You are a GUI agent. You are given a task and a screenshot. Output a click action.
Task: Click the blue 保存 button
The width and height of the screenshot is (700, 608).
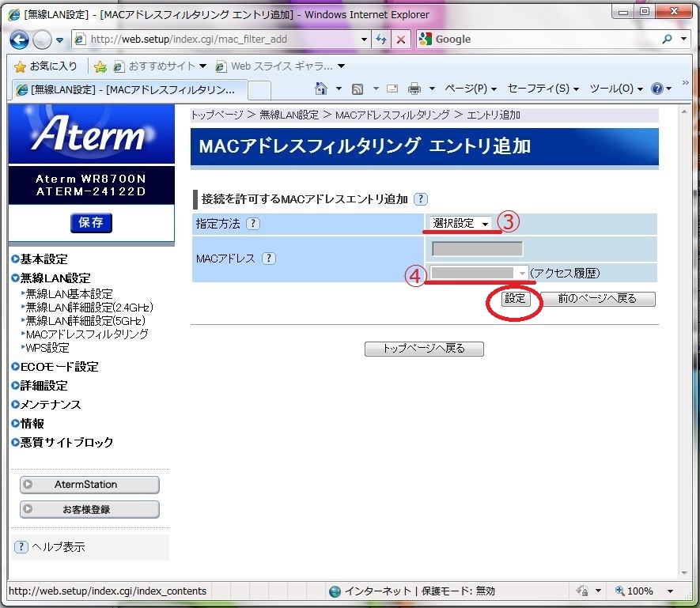[x=91, y=223]
